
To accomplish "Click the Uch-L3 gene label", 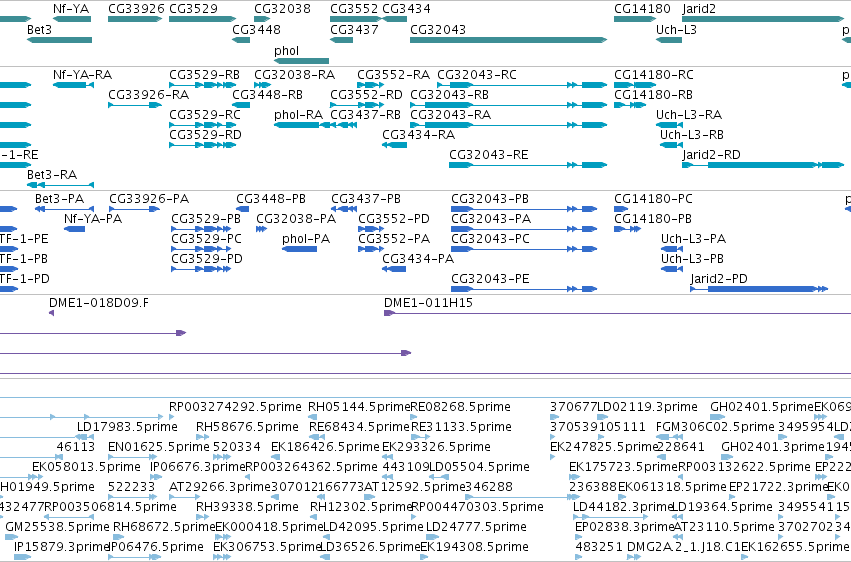I will [x=676, y=29].
